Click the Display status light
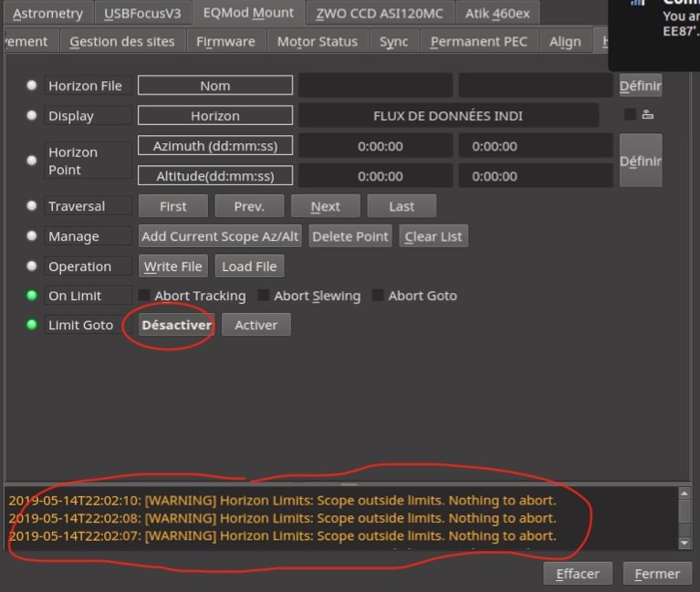The height and width of the screenshot is (592, 700). 32,115
